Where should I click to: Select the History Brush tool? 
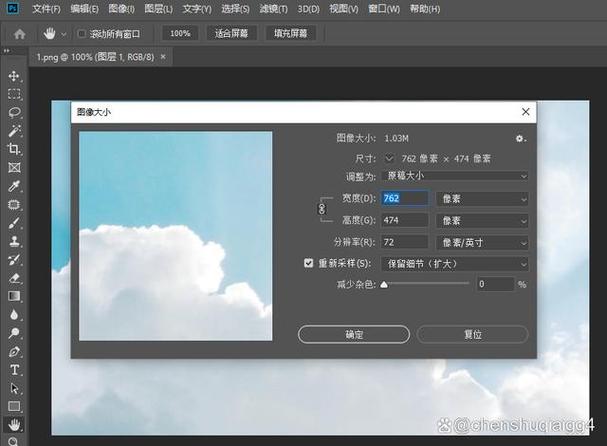click(x=14, y=260)
